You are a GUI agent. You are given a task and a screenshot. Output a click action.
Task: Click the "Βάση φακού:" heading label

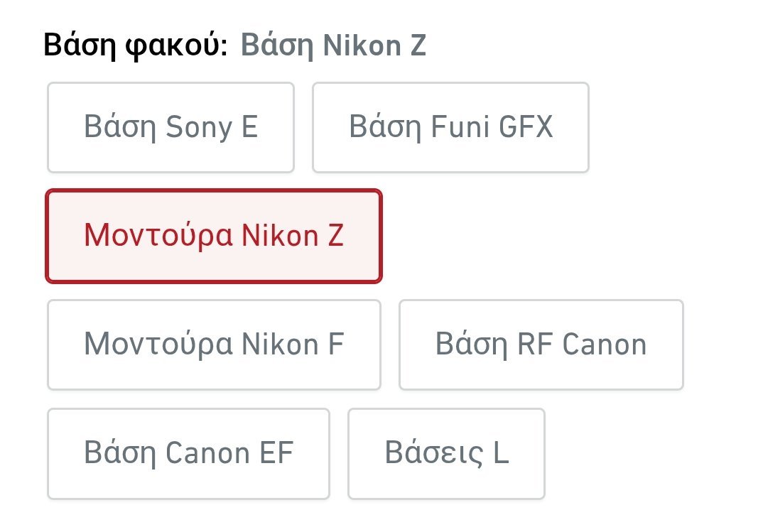(x=135, y=46)
